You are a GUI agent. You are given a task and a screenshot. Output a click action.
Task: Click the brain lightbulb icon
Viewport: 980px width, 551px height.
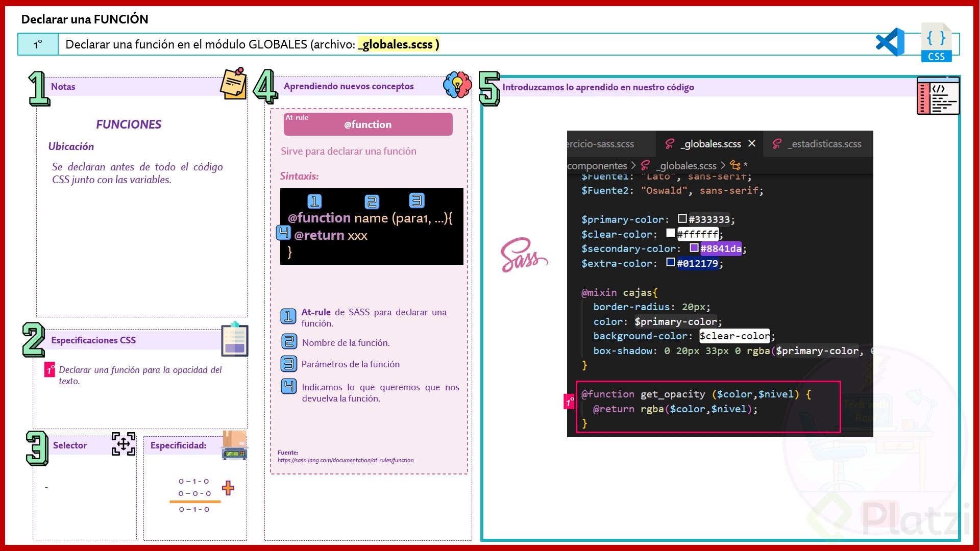point(457,85)
